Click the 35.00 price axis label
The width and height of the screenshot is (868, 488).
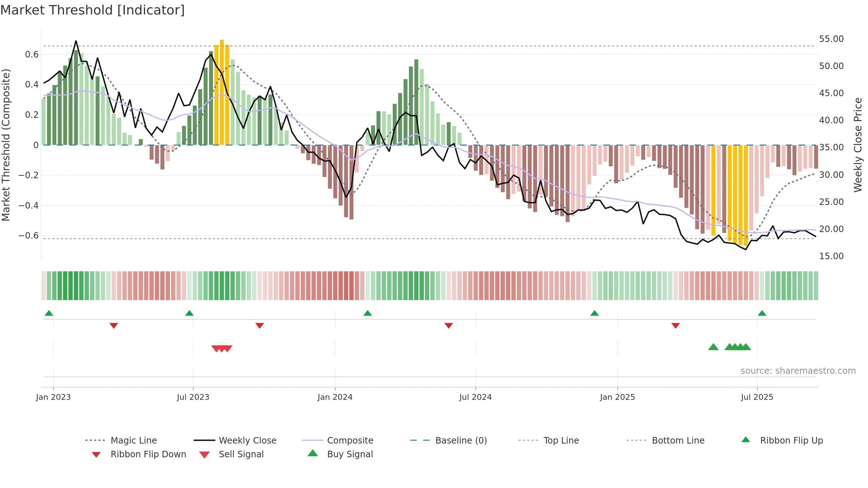pos(831,147)
